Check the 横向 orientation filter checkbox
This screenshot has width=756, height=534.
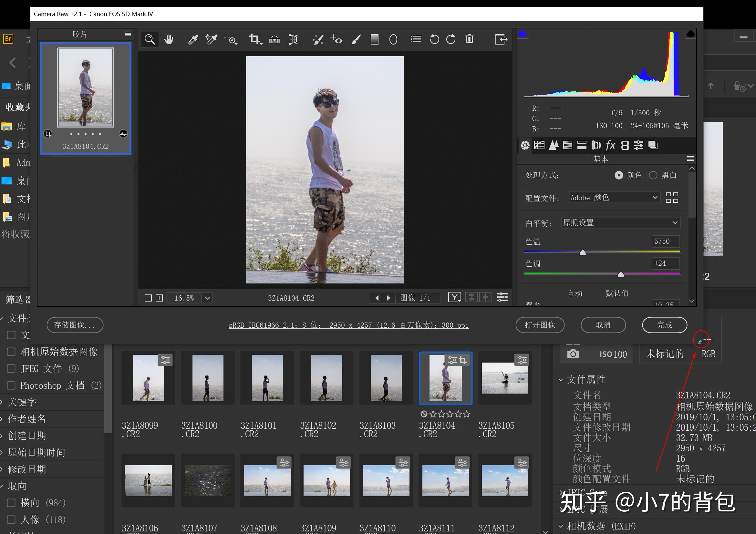pos(11,503)
